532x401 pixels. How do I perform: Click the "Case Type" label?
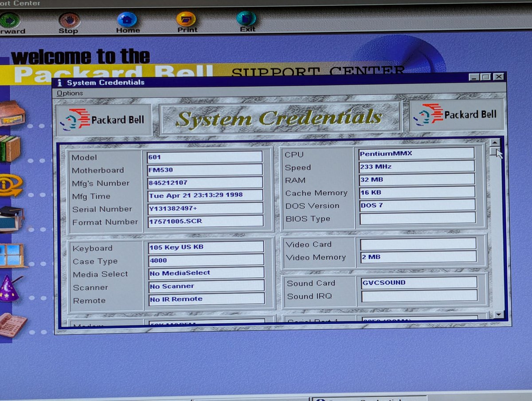click(95, 261)
